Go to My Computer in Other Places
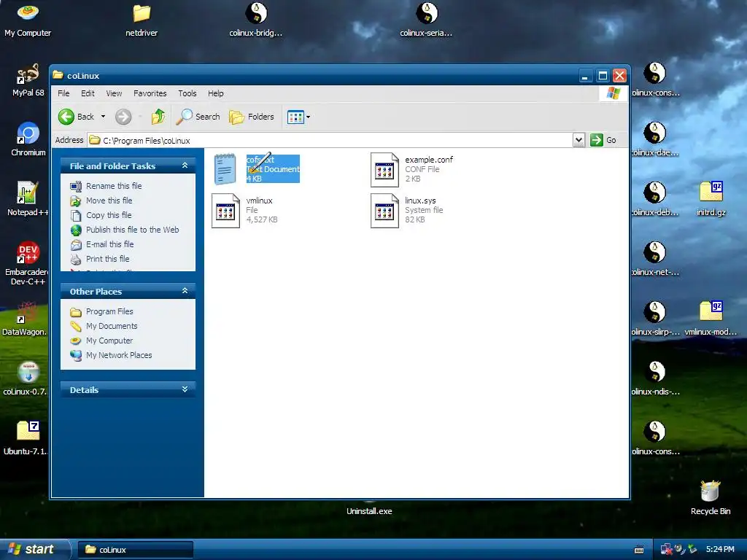Viewport: 747px width, 560px height. [x=109, y=341]
